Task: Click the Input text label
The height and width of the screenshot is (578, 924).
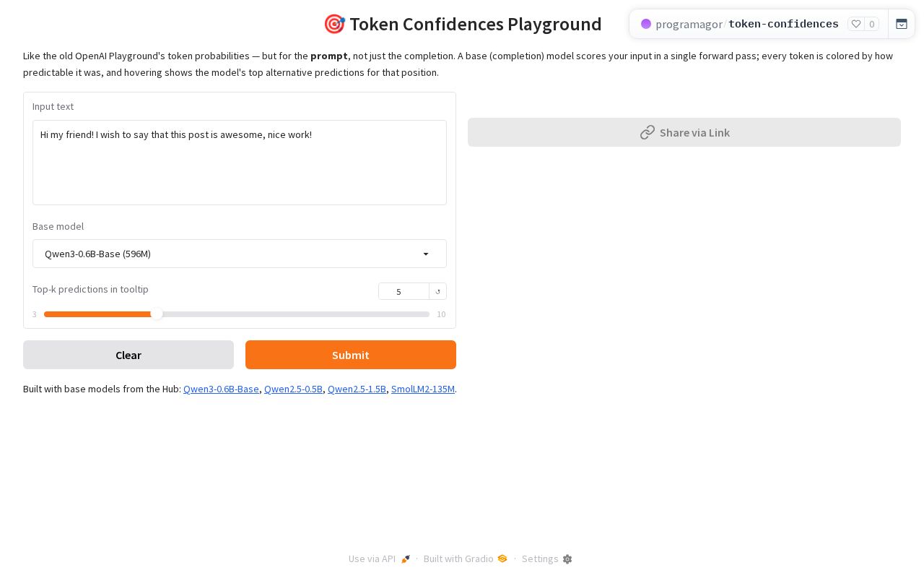Action: point(53,106)
